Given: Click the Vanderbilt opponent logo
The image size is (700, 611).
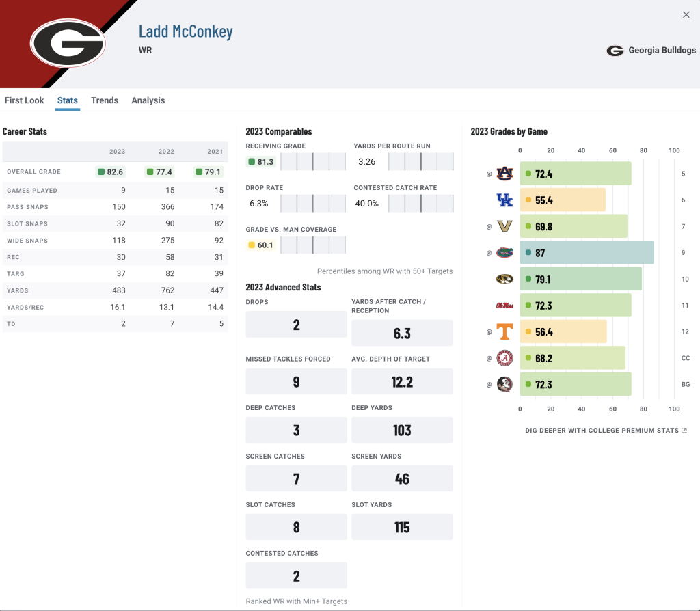Looking at the screenshot, I should [x=504, y=226].
